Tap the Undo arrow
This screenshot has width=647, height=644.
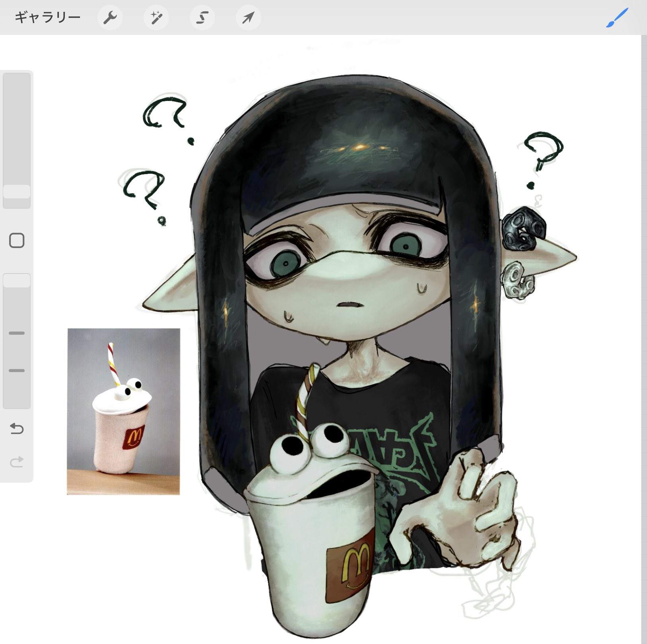pos(17,429)
